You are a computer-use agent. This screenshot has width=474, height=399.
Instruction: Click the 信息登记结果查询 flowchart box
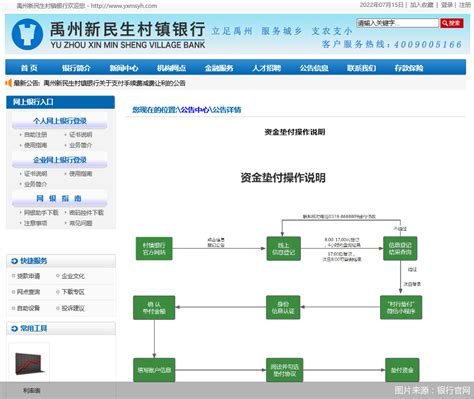coord(400,249)
